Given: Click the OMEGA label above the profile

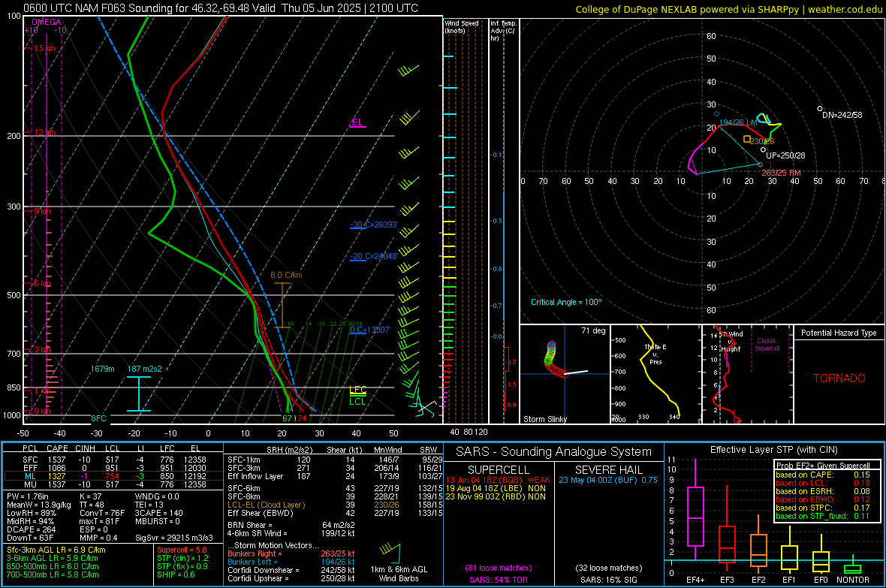Looking at the screenshot, I should point(47,22).
